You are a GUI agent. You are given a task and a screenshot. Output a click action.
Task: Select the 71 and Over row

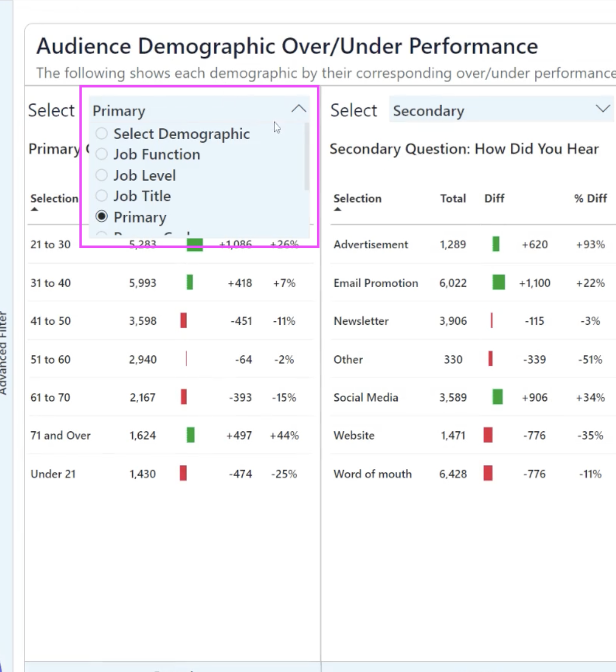60,435
